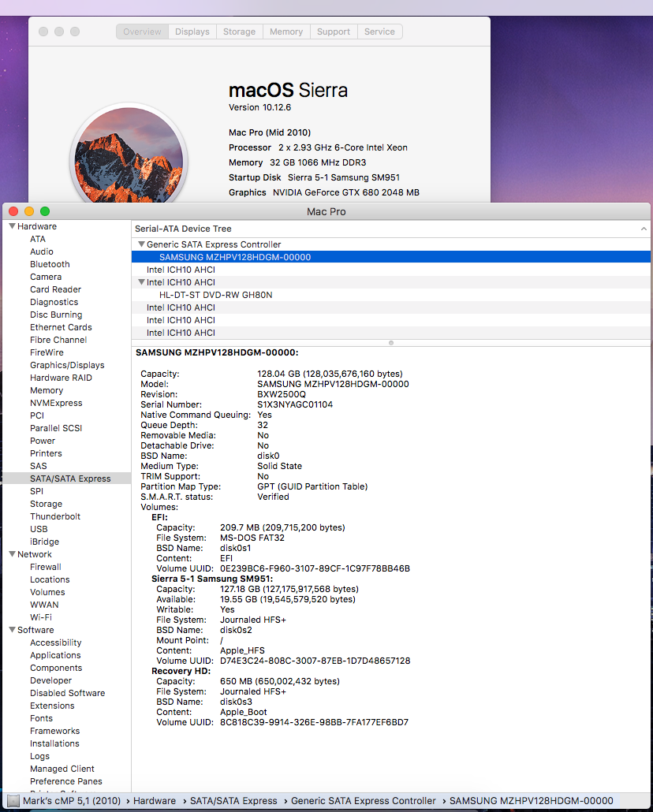
Task: Select iBridge in the sidebar
Action: click(x=45, y=542)
